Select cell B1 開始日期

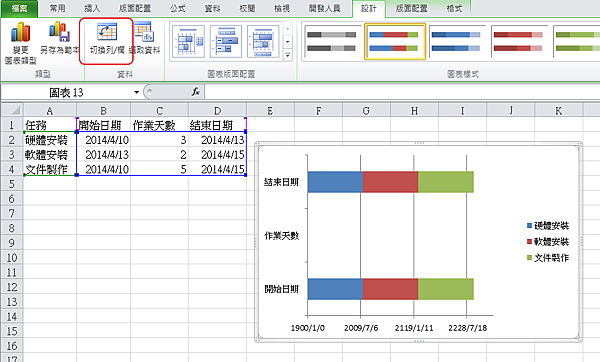[103, 125]
